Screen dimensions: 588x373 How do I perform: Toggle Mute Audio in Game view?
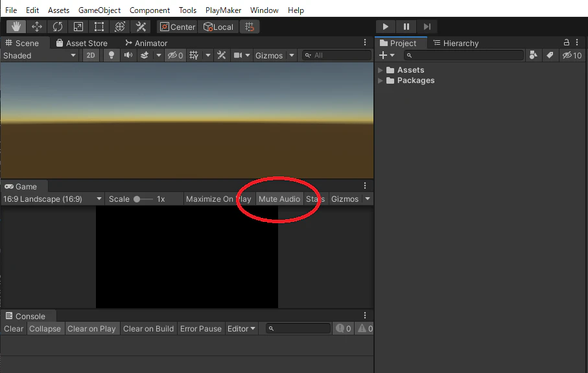point(279,199)
